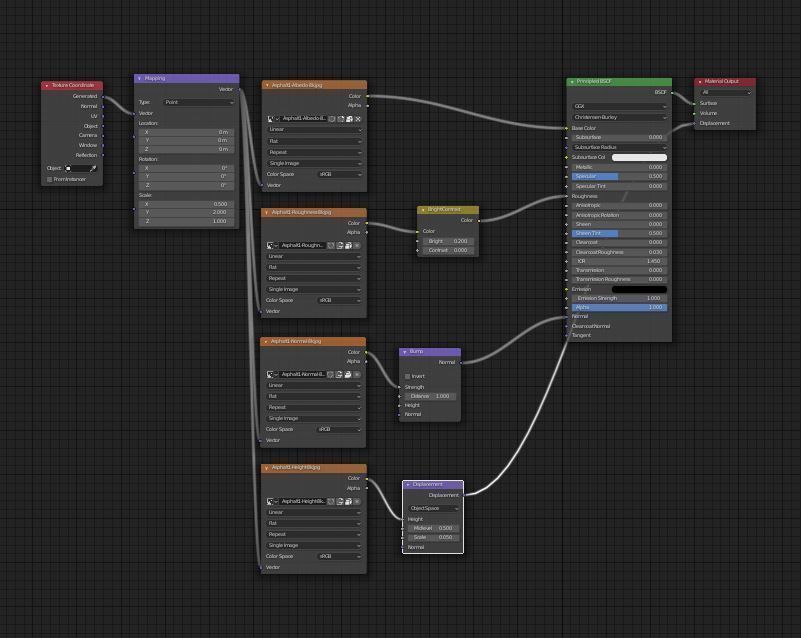
Task: Open image browser in Asphalt1 Albedo node
Action: pos(272,119)
